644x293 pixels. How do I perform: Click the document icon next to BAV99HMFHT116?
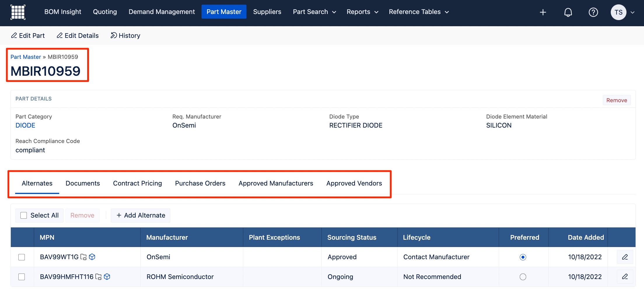99,277
